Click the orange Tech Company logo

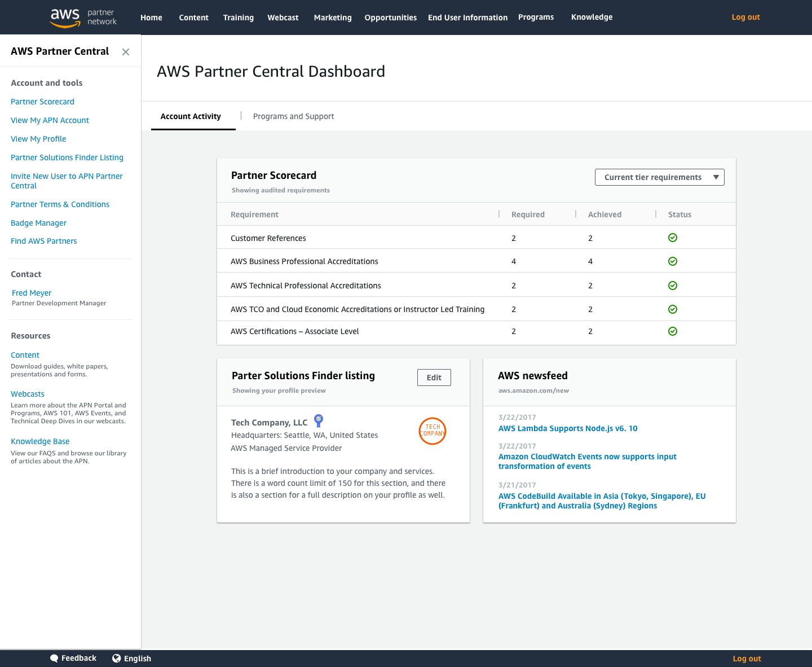[433, 431]
